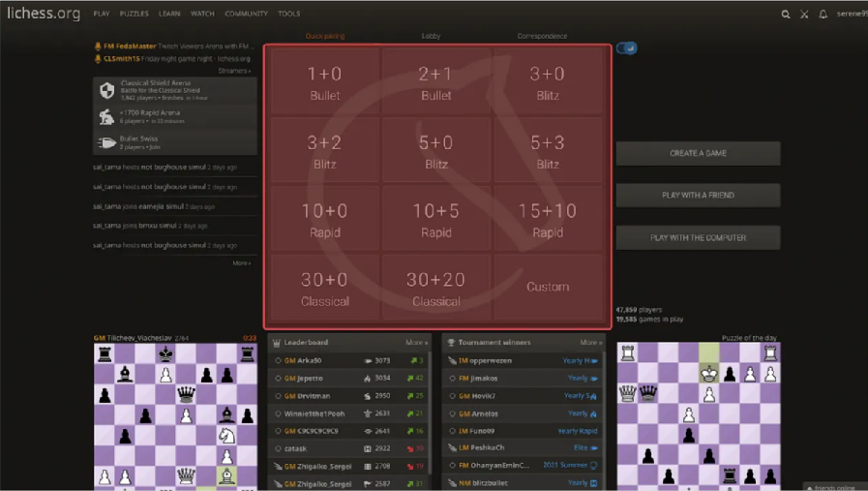Open the notifications bell icon

823,15
